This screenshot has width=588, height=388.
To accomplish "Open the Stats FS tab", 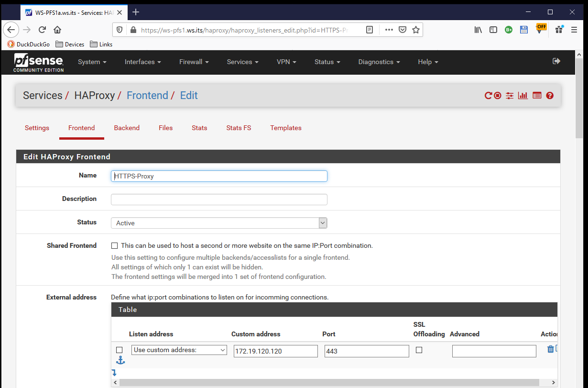I will (x=239, y=128).
